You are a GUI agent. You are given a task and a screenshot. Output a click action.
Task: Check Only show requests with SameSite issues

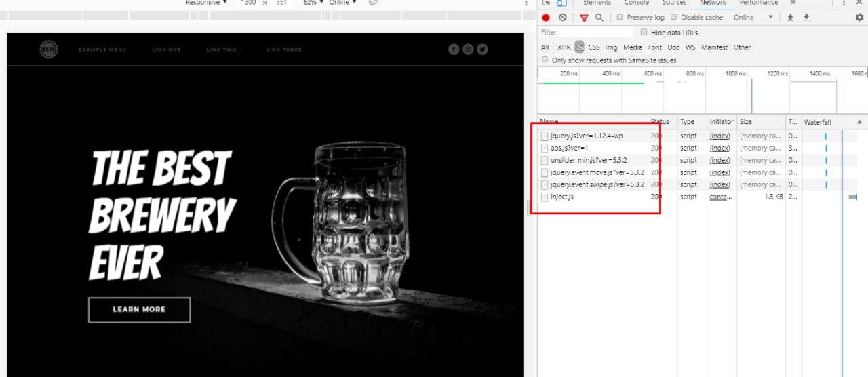545,60
